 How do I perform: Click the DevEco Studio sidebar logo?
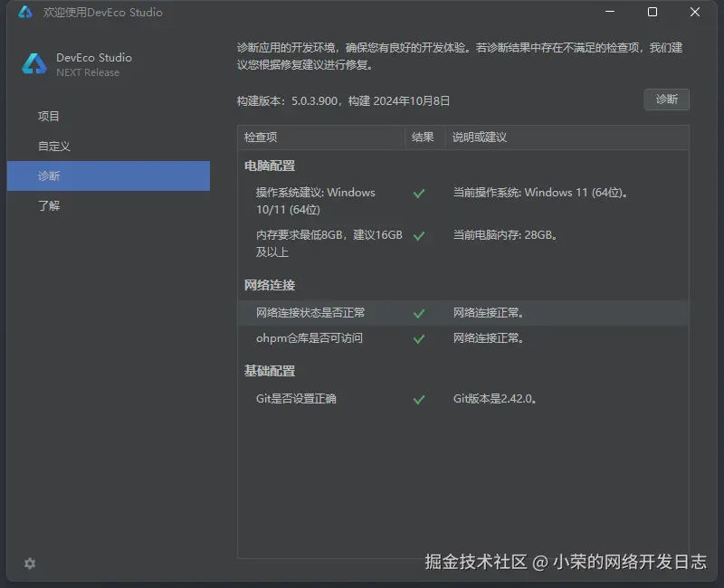point(34,63)
